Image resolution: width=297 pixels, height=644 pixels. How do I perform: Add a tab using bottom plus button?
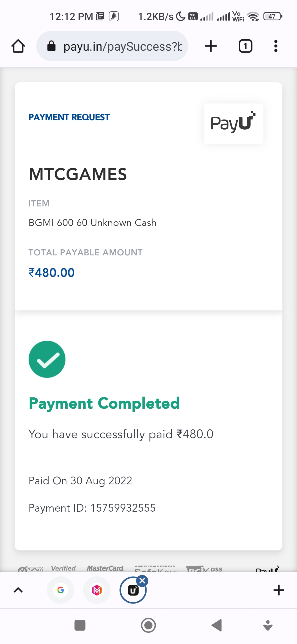click(x=279, y=590)
